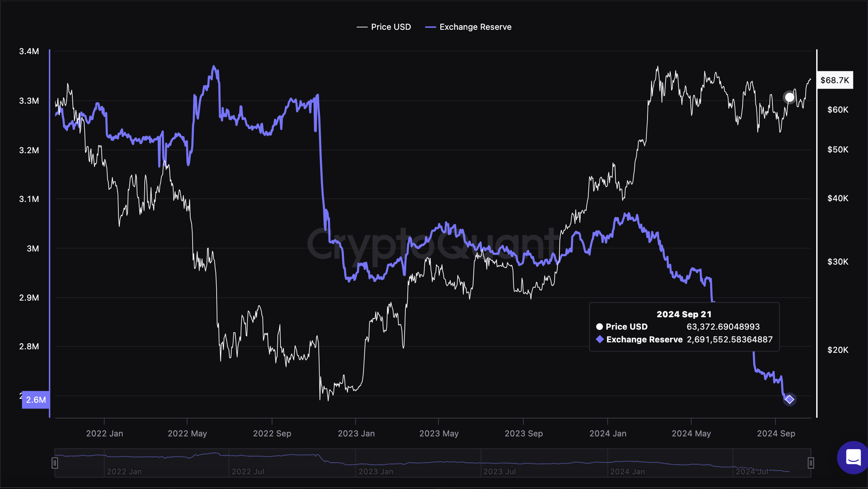The height and width of the screenshot is (489, 868).
Task: Click the 2024 Sep 21 tooltip header
Action: click(684, 314)
